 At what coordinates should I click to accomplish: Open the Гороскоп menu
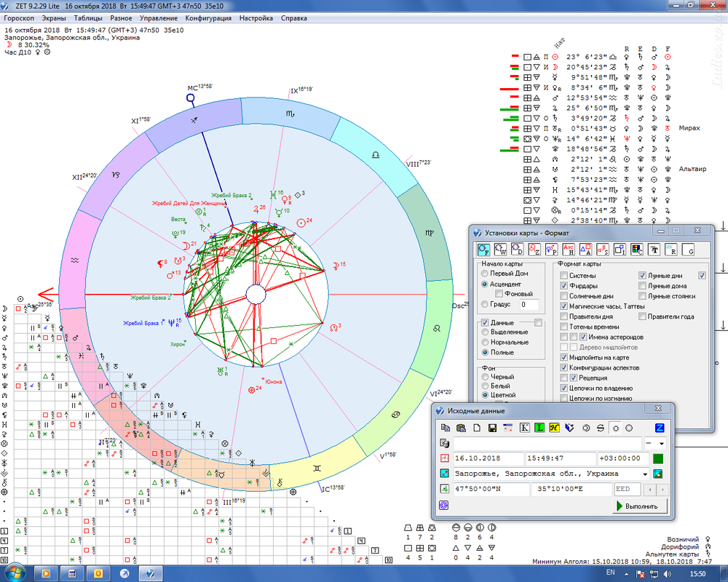click(x=19, y=18)
